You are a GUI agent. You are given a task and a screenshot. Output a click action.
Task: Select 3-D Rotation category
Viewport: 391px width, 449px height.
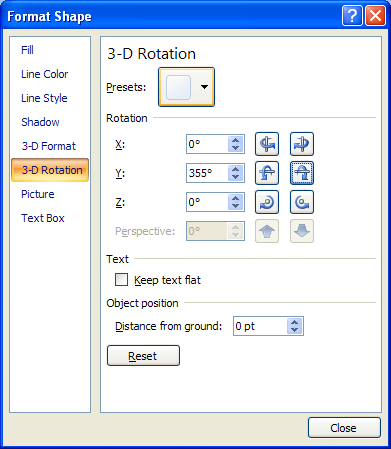point(50,170)
